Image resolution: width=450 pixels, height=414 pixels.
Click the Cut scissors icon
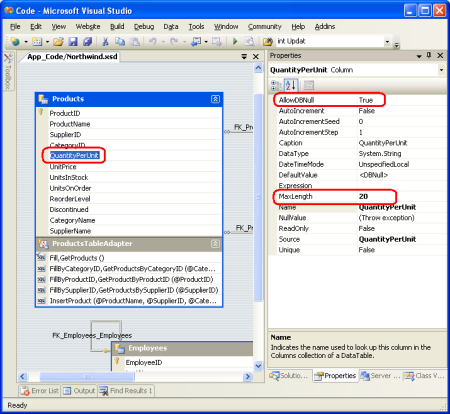click(105, 41)
